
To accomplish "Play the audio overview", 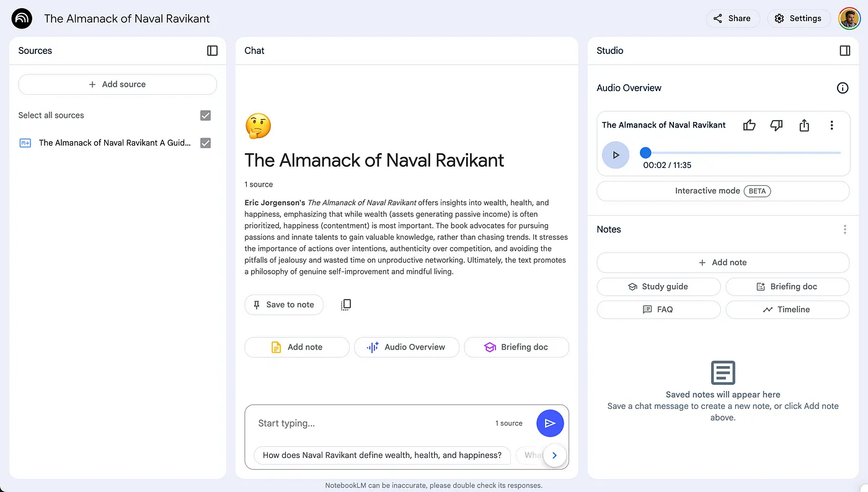I will (616, 155).
